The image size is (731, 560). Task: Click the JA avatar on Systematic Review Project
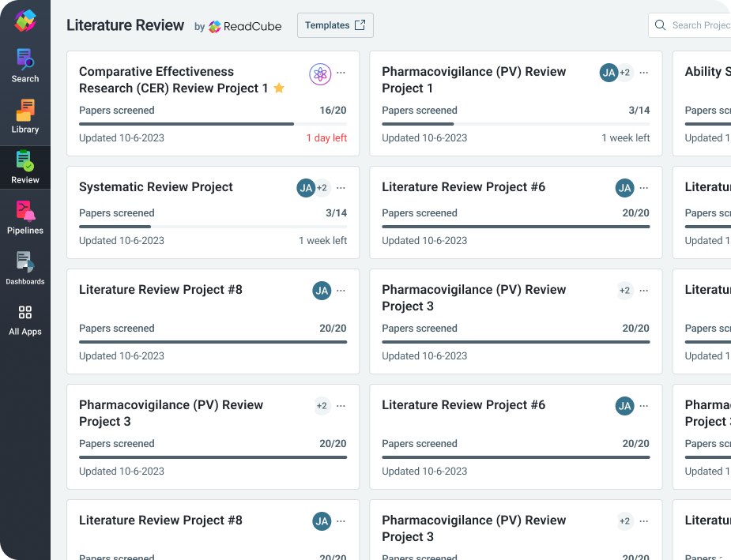pyautogui.click(x=306, y=188)
